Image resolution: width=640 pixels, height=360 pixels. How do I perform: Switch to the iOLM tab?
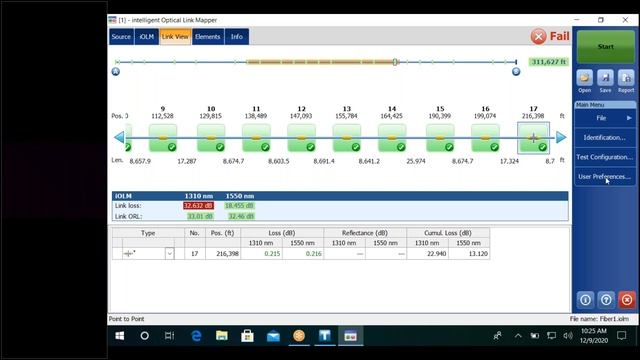click(x=147, y=37)
